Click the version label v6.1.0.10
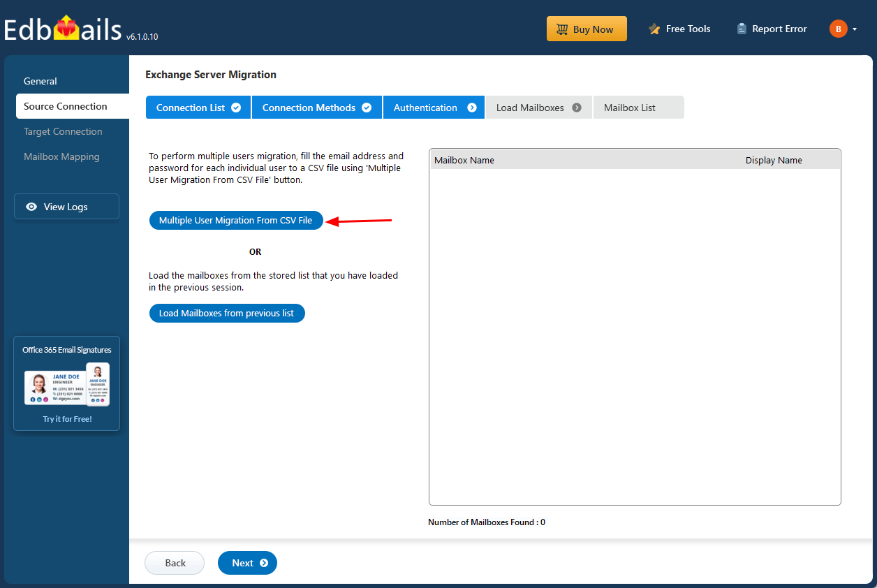The height and width of the screenshot is (588, 877). 142,36
